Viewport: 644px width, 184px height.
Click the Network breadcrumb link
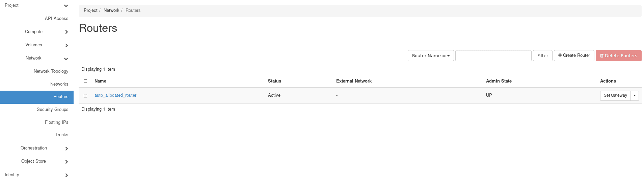(x=111, y=10)
